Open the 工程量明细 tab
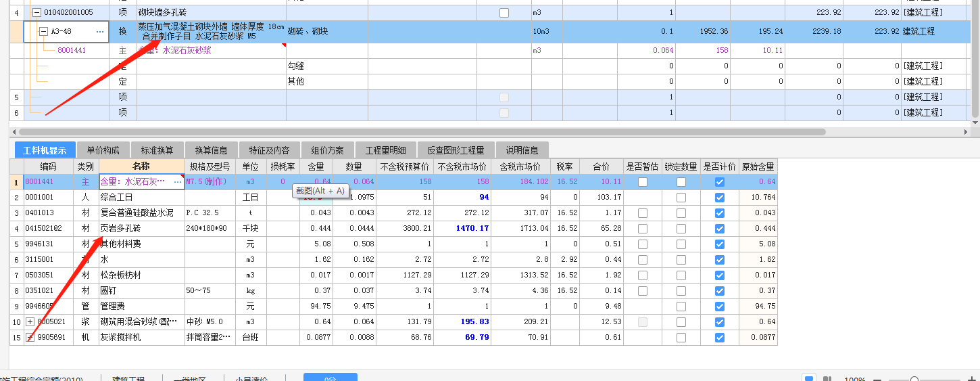The width and height of the screenshot is (980, 381). point(386,150)
